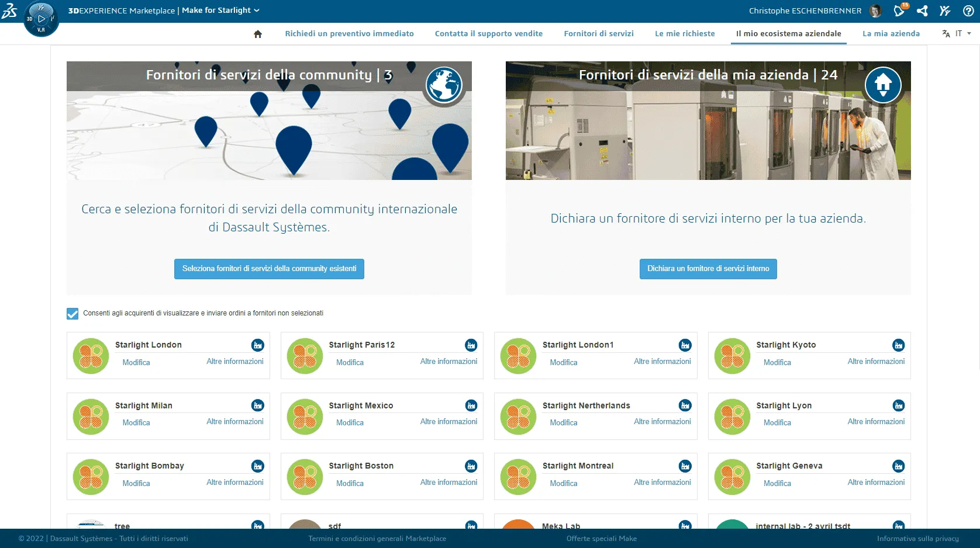Viewport: 980px width, 548px height.
Task: Click the factory icon on the company banner
Action: (x=884, y=85)
